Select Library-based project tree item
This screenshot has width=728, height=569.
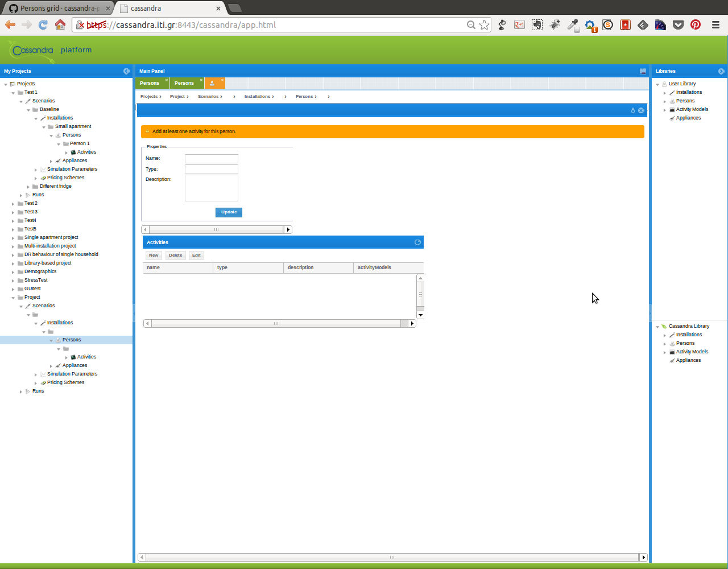point(48,263)
